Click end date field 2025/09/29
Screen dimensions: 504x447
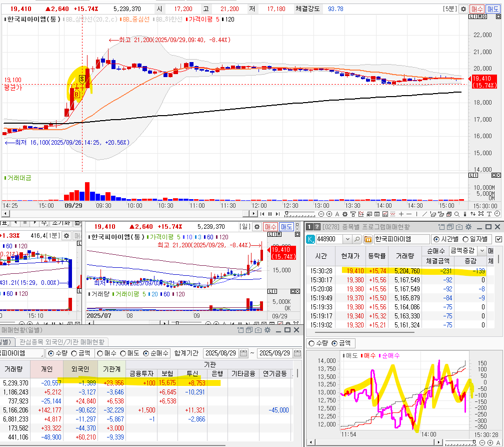point(275,353)
